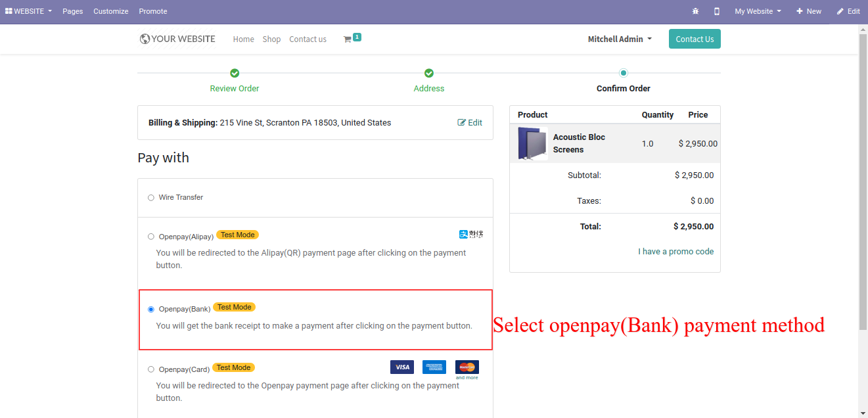Click the Contact Us button
The image size is (868, 418).
tap(695, 39)
